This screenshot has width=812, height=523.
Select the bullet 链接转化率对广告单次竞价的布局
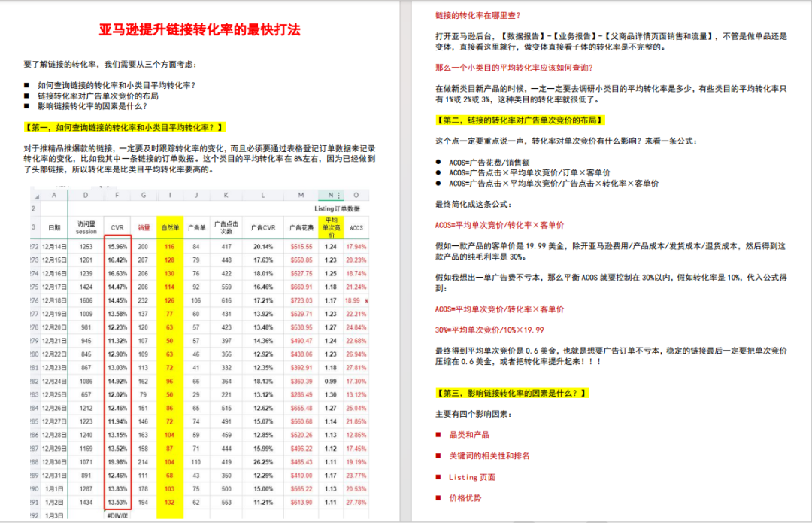[98, 96]
